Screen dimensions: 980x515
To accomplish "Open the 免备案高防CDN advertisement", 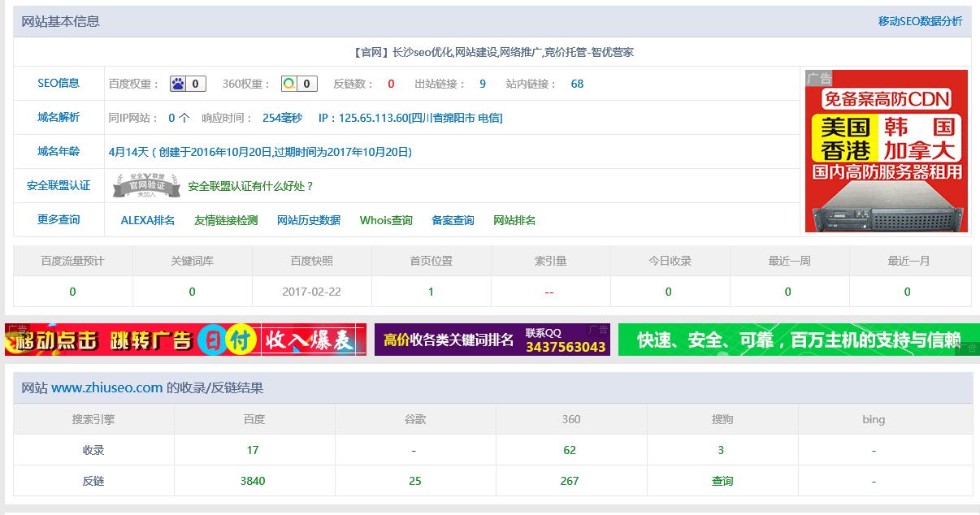I will (885, 150).
